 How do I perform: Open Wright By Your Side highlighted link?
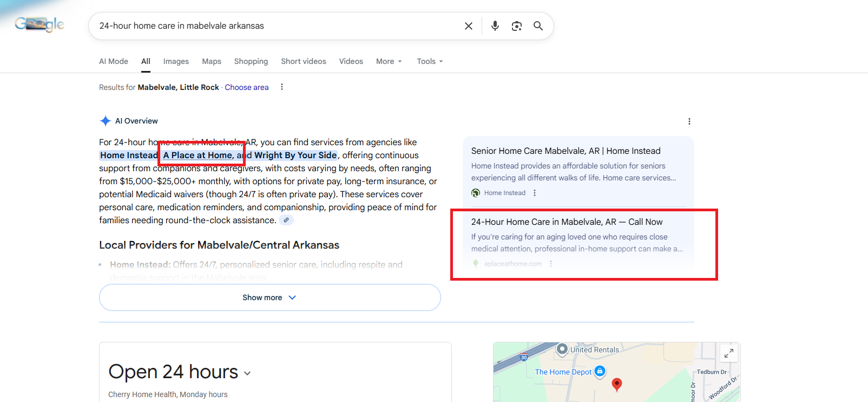[295, 155]
